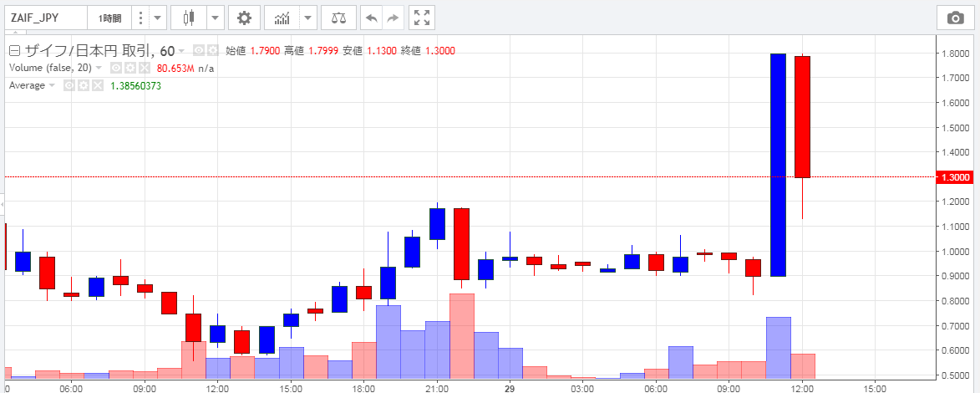The image size is (980, 393).
Task: Toggle visibility of ザイフ/日本円 main series
Action: tap(199, 51)
